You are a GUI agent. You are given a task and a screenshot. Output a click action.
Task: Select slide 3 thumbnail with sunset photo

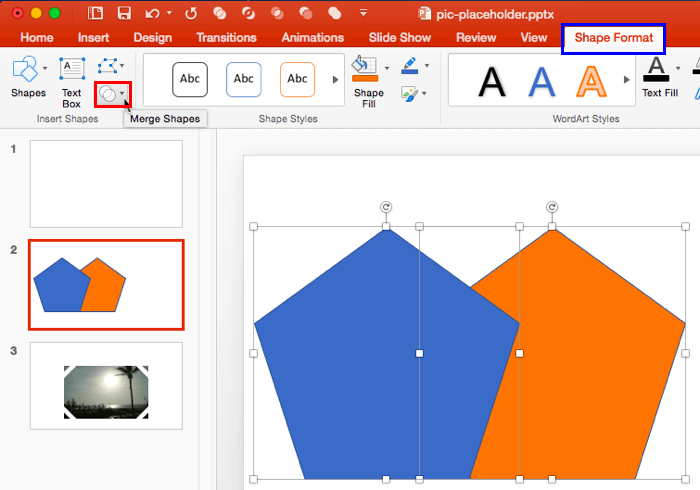[106, 386]
